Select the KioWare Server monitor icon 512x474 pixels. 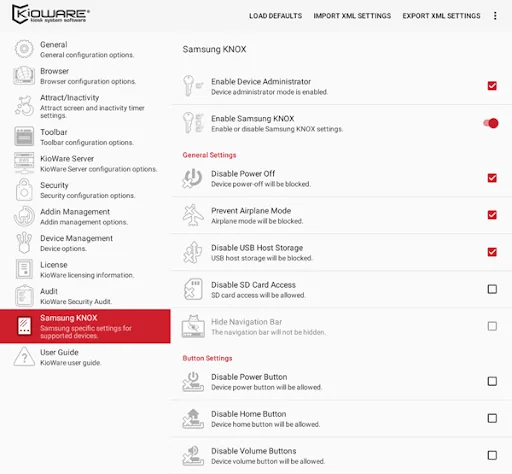point(24,163)
